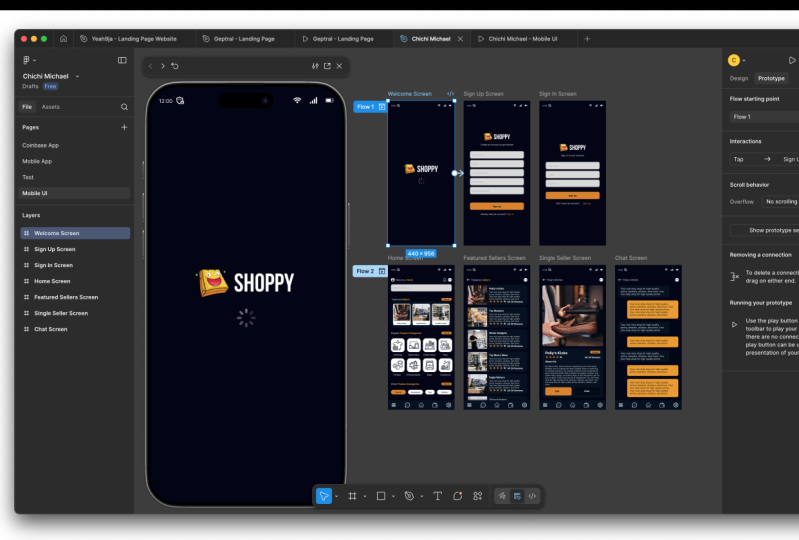
Task: Switch to Design mode toggle in toolbar
Action: [517, 496]
